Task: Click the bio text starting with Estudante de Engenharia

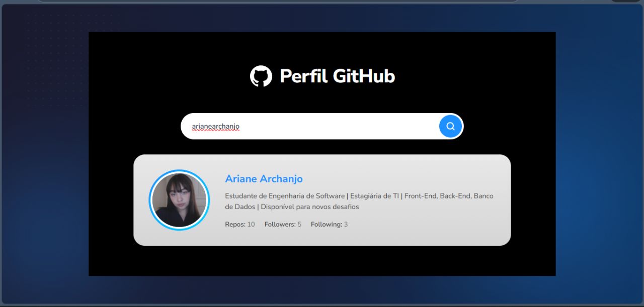Action: (359, 201)
